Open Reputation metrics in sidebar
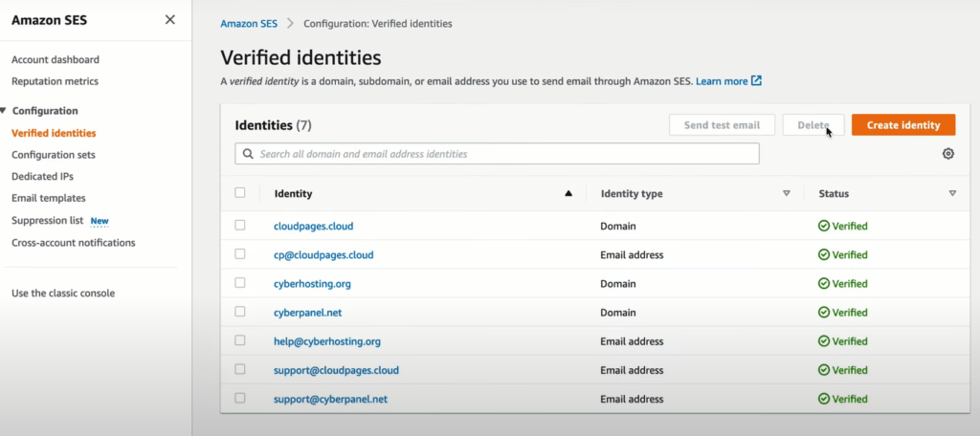 (55, 81)
